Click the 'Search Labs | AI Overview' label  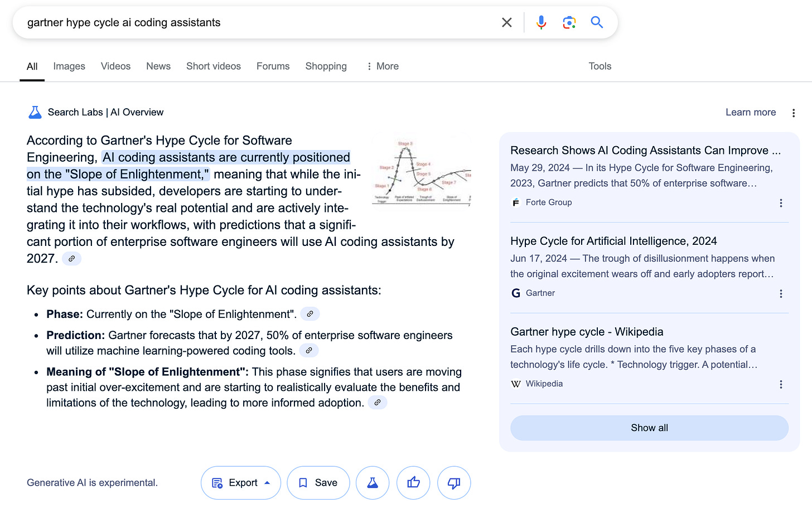click(105, 112)
